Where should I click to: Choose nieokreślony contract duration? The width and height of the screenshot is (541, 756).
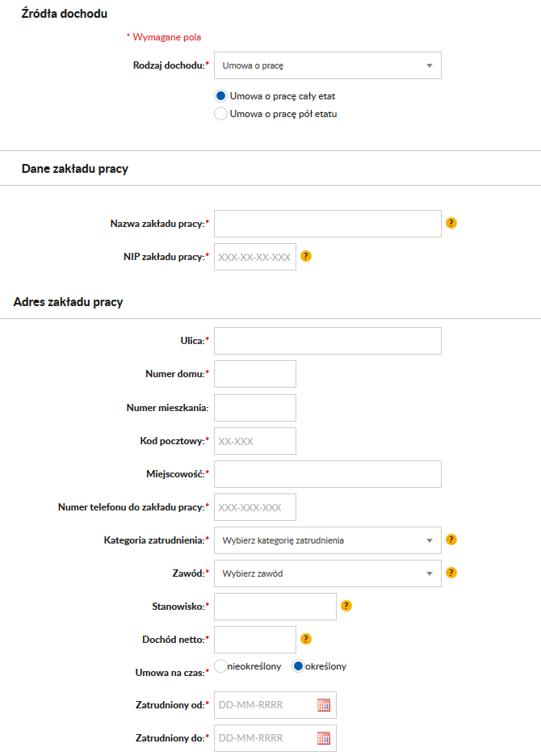[x=220, y=666]
